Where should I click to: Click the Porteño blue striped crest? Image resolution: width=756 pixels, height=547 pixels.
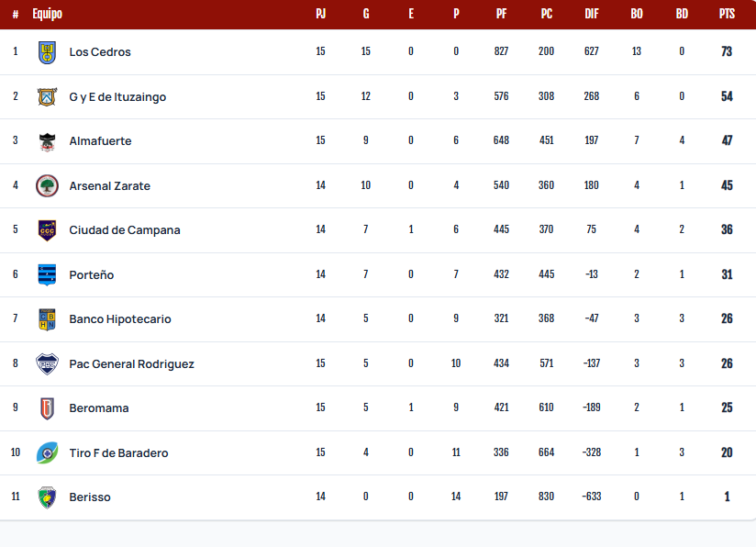coord(48,275)
